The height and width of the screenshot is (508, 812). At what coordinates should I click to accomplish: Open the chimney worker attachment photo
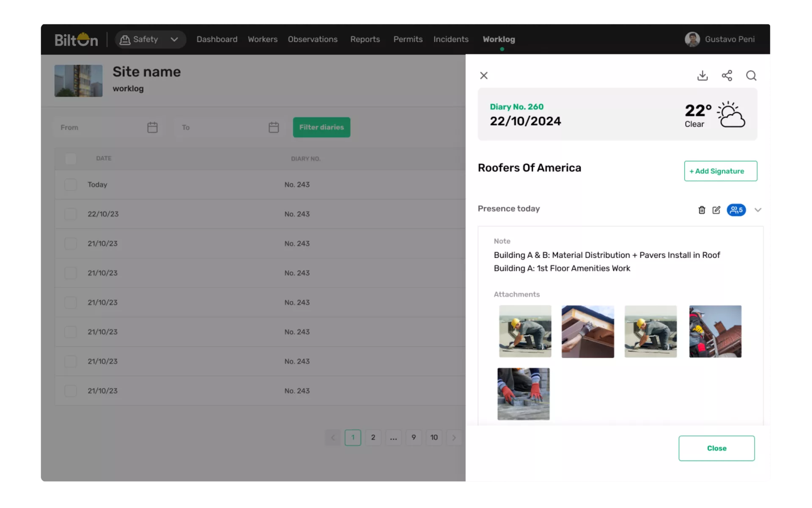pos(715,331)
